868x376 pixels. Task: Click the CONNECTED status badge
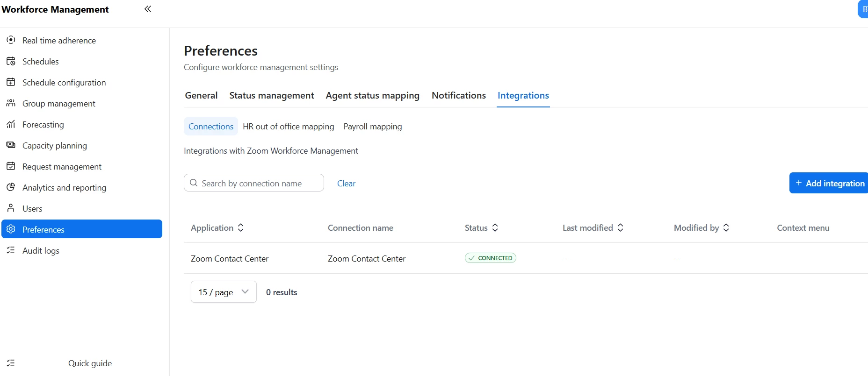pos(491,258)
